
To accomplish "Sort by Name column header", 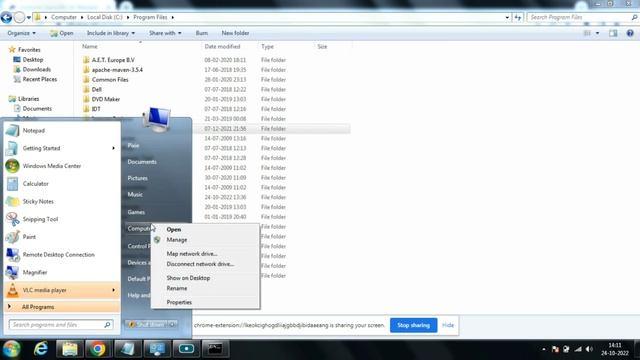I will click(x=90, y=47).
